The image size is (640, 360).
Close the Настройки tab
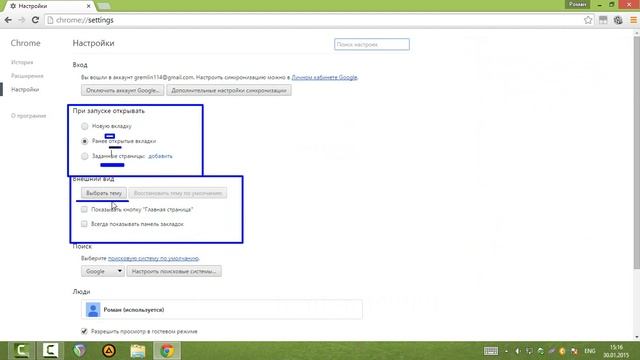(x=89, y=6)
